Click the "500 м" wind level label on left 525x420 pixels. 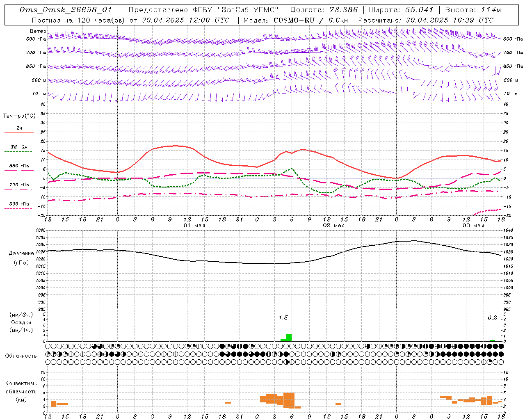[39, 80]
